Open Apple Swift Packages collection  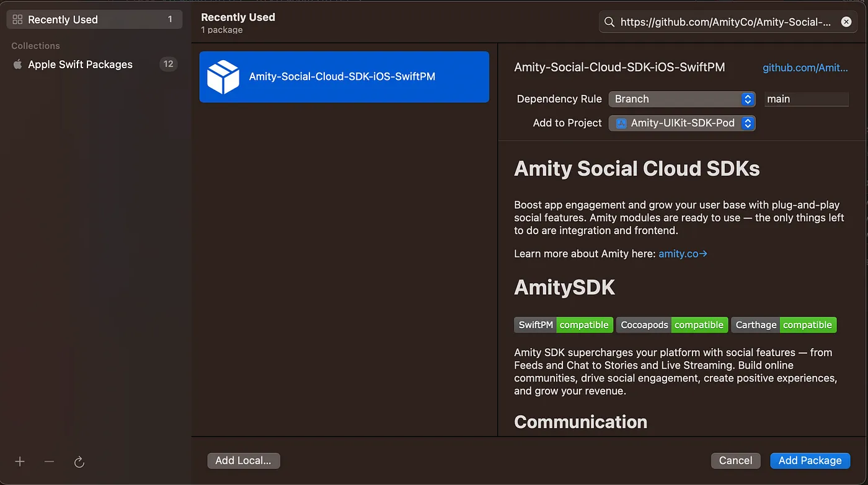(x=94, y=64)
